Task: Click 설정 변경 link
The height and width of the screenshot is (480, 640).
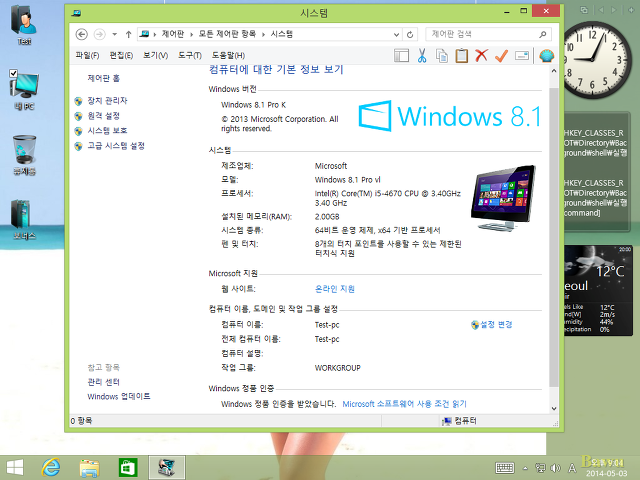Action: [x=496, y=324]
